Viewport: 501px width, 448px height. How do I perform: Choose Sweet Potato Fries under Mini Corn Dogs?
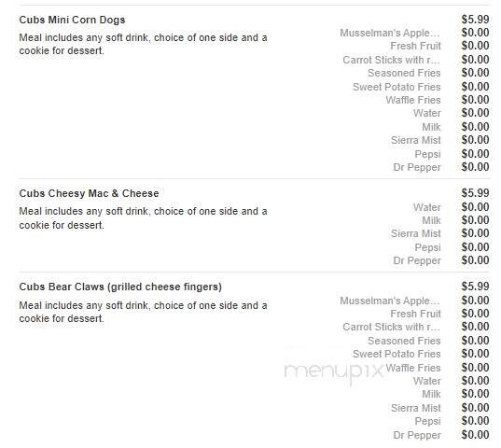397,87
